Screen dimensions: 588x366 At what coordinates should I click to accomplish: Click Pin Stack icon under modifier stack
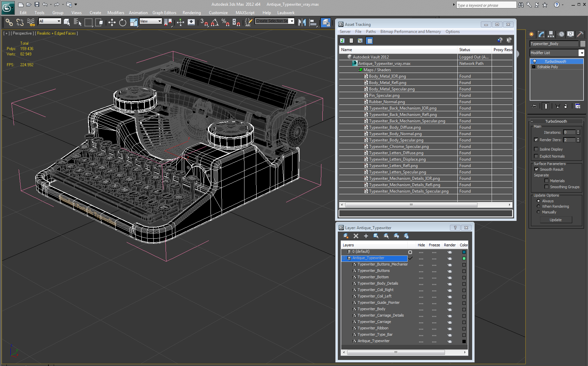pyautogui.click(x=534, y=106)
